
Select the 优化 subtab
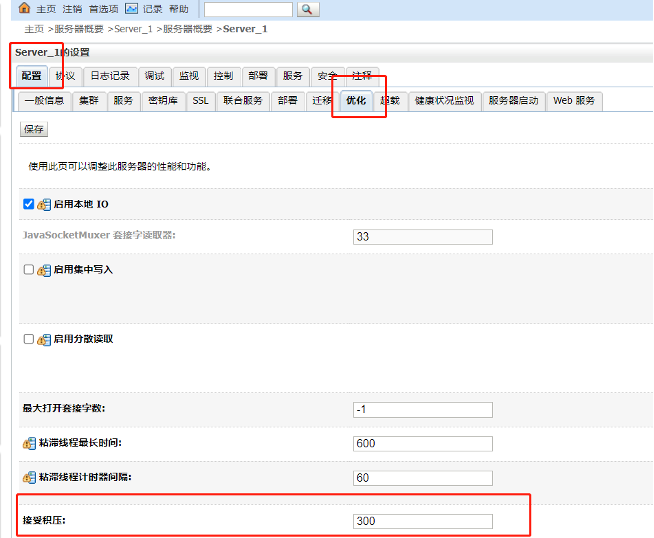coord(356,101)
